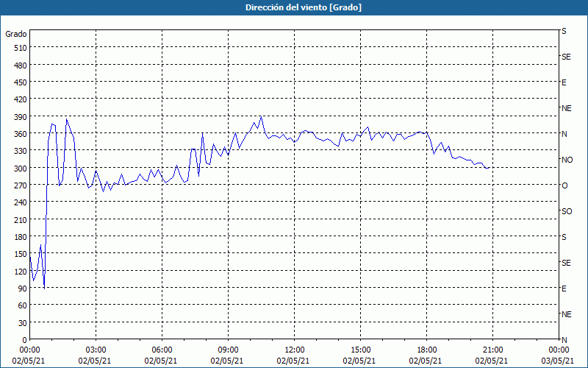Select the '360' y-axis value

click(x=21, y=134)
